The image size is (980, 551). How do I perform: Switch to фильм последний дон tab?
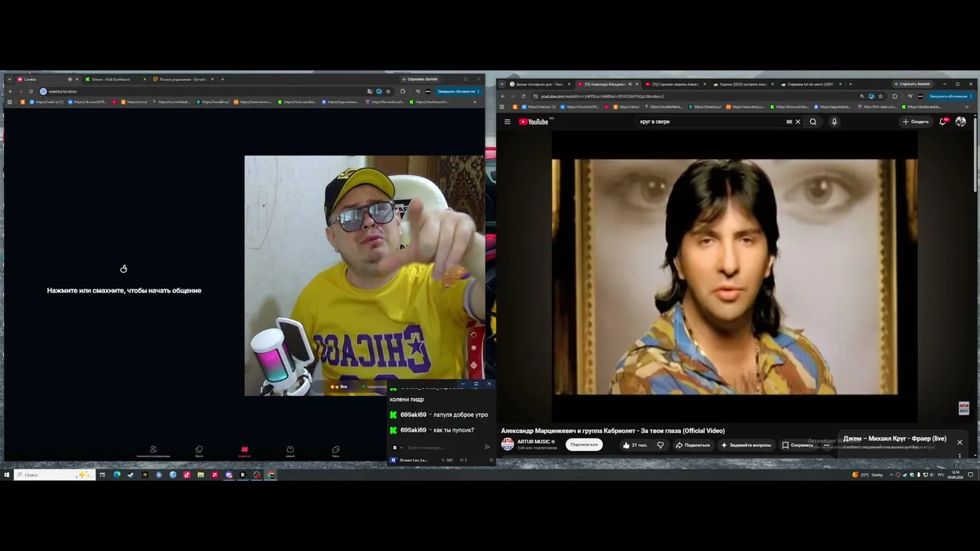click(x=541, y=84)
